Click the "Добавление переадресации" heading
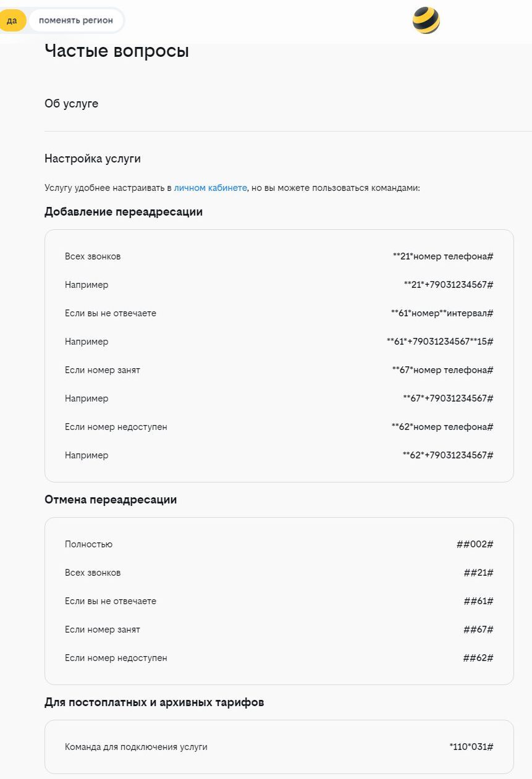 point(124,212)
